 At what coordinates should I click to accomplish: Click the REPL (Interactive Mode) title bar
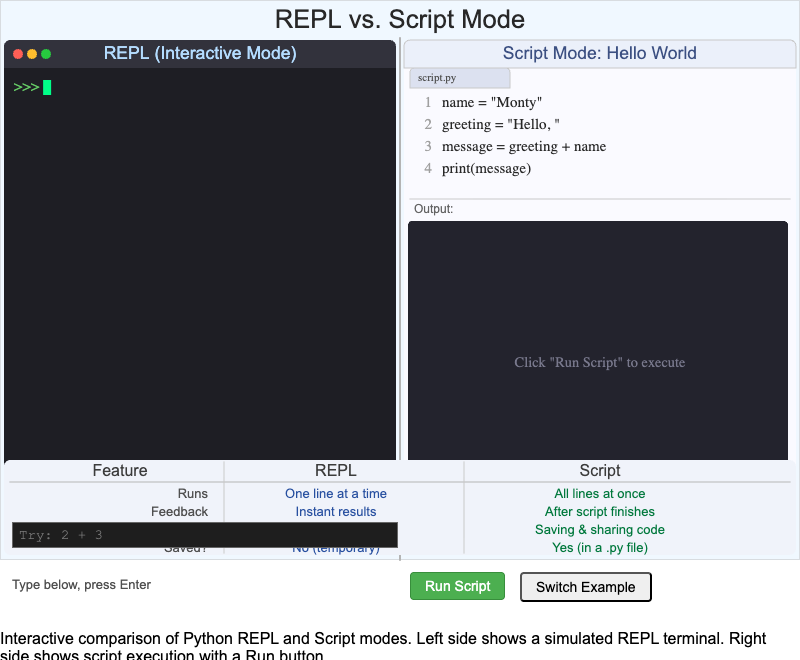pyautogui.click(x=200, y=53)
